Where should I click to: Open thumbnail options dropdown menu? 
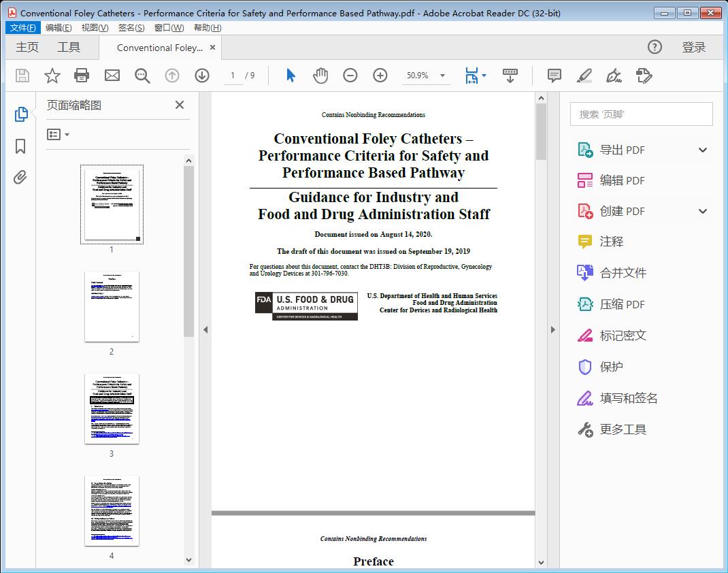pos(59,135)
